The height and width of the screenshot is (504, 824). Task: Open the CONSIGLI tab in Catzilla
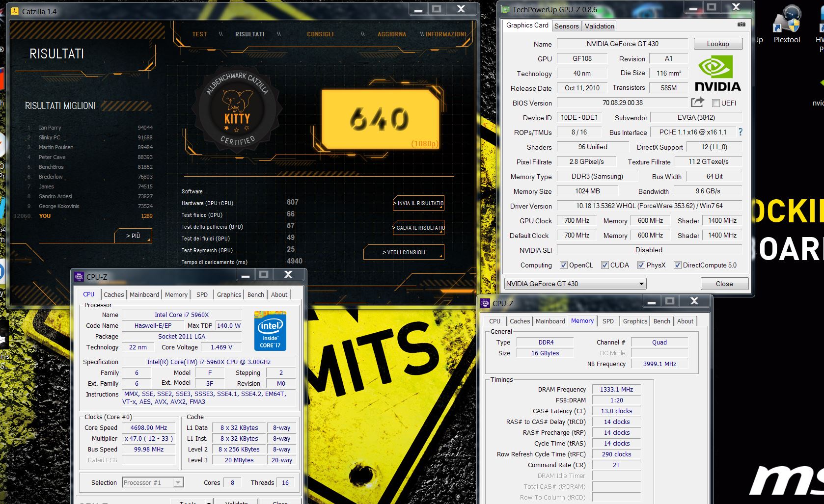tap(320, 34)
